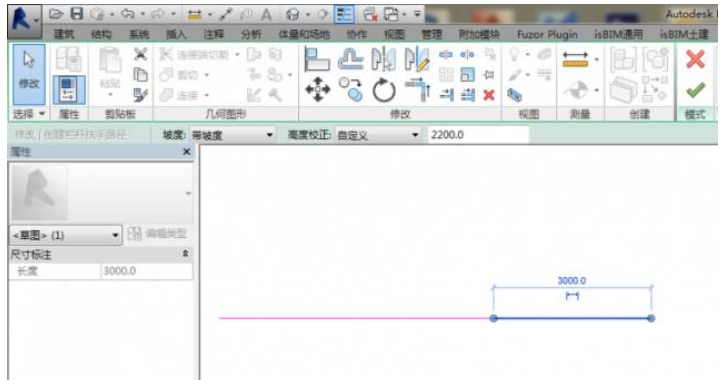The width and height of the screenshot is (725, 386).
Task: Open the Revit application menu button
Action: pos(24,21)
